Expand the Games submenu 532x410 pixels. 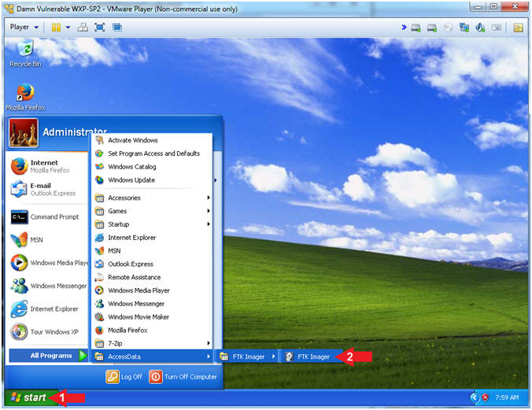pos(151,211)
